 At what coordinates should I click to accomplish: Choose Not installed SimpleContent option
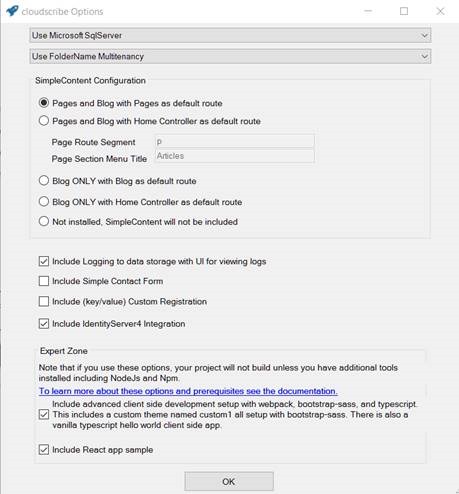click(44, 221)
